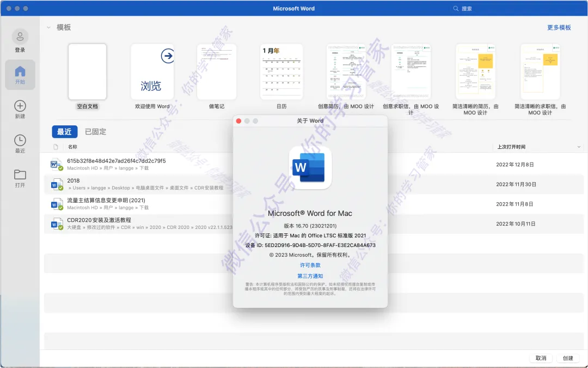Select file 流量主结算信息变更申明 (2021)

click(x=106, y=201)
